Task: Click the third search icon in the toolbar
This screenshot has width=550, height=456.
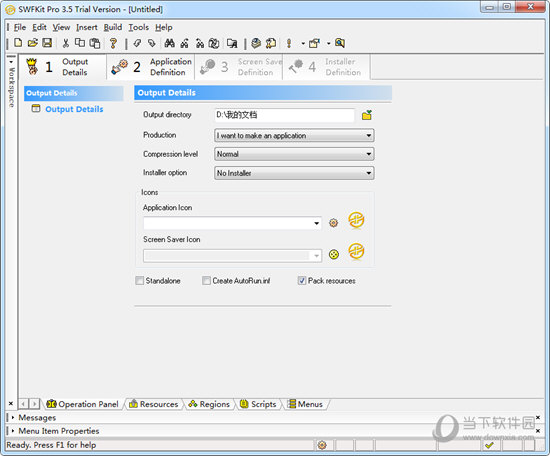Action: click(200, 43)
